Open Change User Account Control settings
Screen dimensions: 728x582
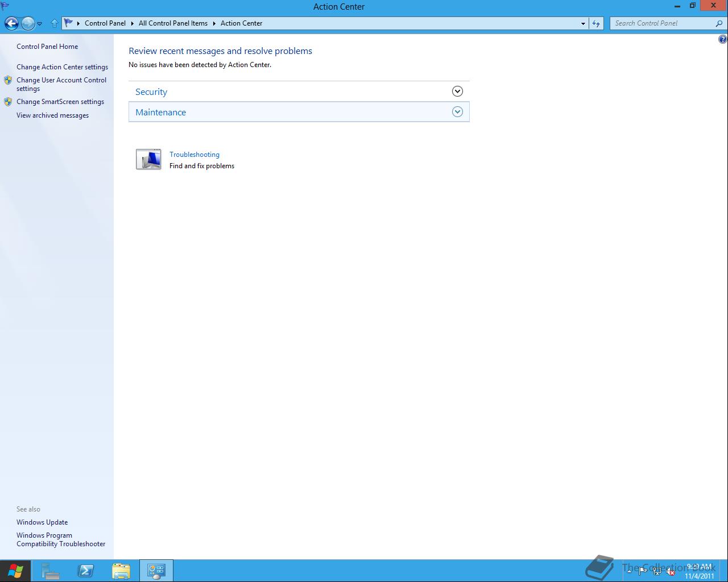coord(61,84)
